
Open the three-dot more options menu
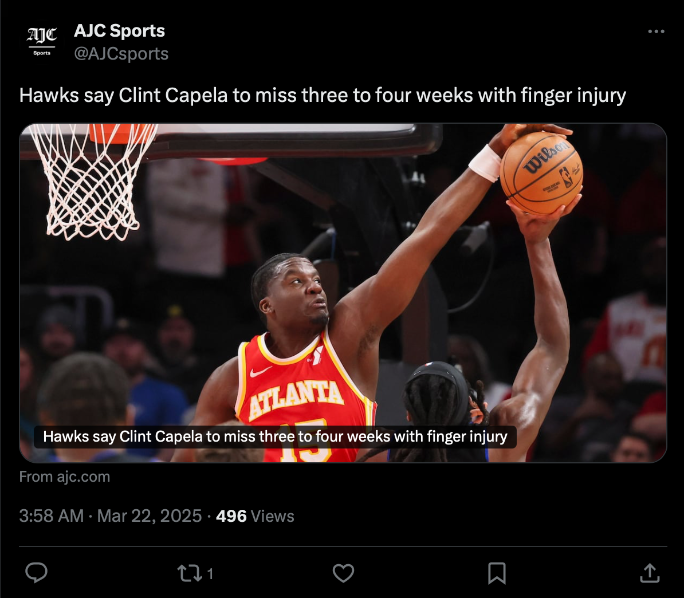tap(656, 31)
